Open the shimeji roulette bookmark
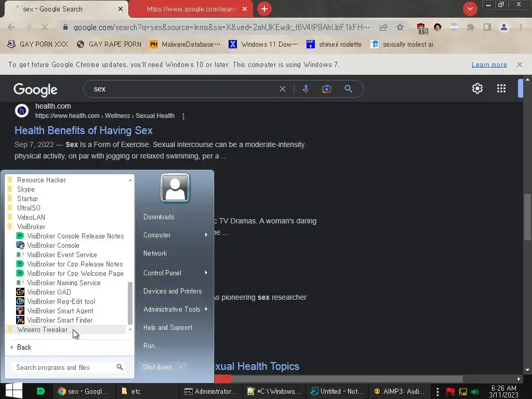Viewport: 532px width, 399px height. 334,45
